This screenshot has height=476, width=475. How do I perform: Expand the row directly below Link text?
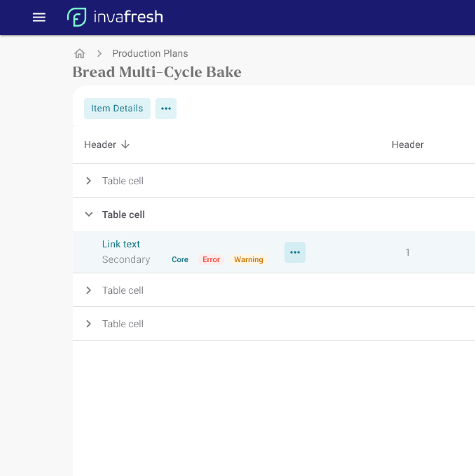coord(88,290)
